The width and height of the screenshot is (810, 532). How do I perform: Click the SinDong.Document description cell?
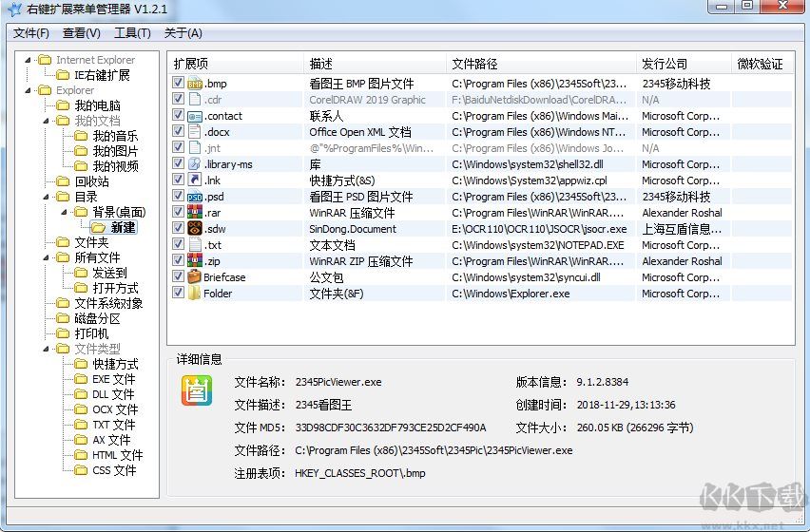353,229
